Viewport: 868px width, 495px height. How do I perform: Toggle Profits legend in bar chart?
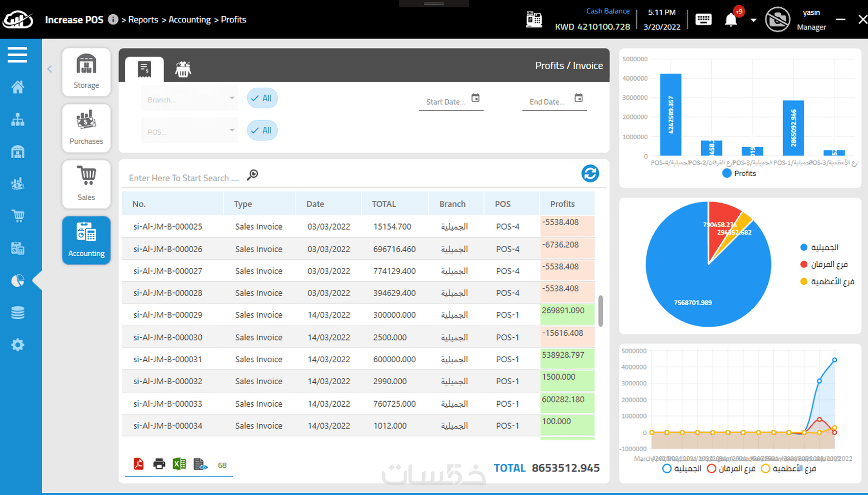click(x=739, y=174)
